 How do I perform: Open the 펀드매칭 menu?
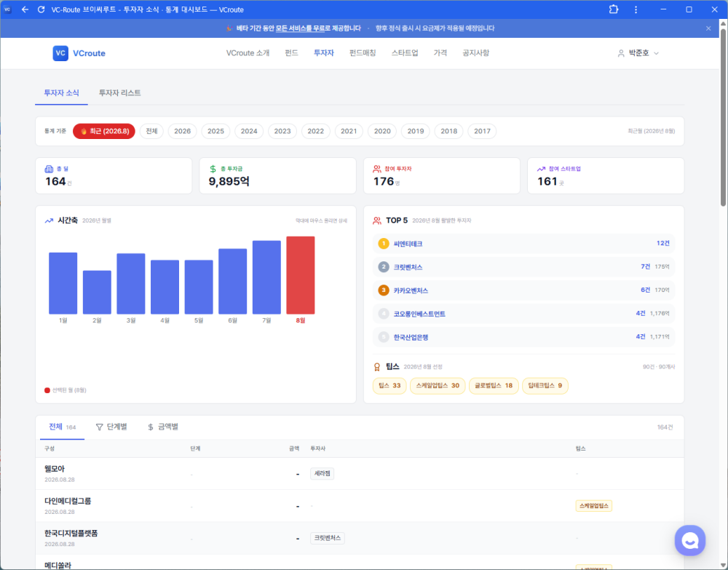pyautogui.click(x=362, y=53)
